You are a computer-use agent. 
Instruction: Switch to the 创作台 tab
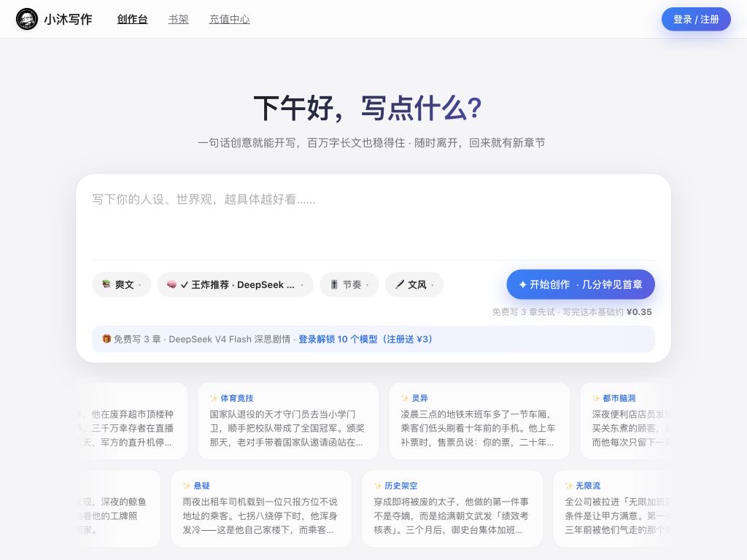(133, 20)
